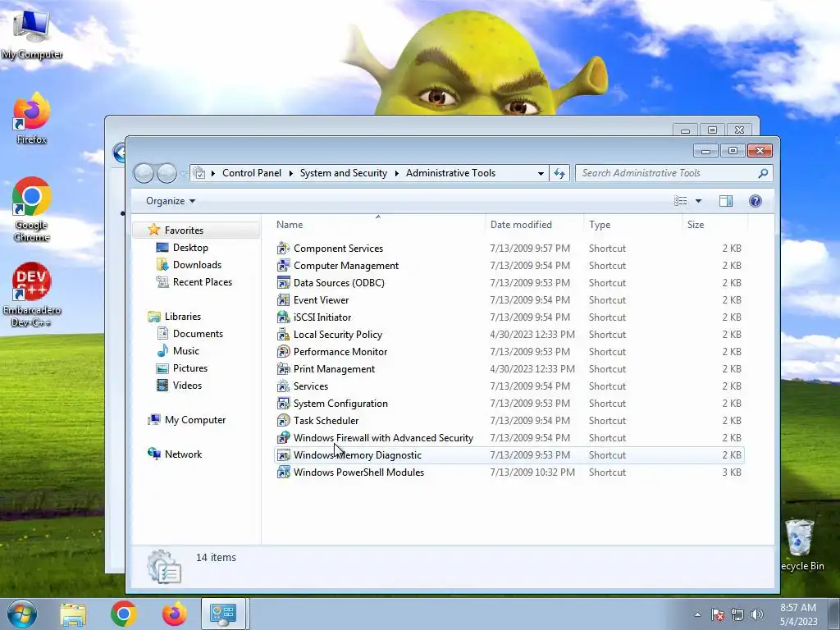Image resolution: width=840 pixels, height=630 pixels.
Task: Select the Recycle Bin desktop icon
Action: (x=802, y=545)
